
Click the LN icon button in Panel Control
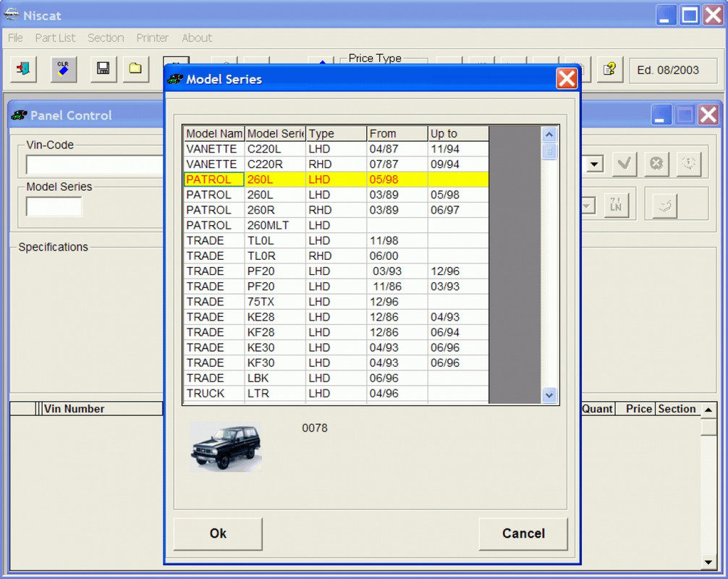(x=616, y=205)
